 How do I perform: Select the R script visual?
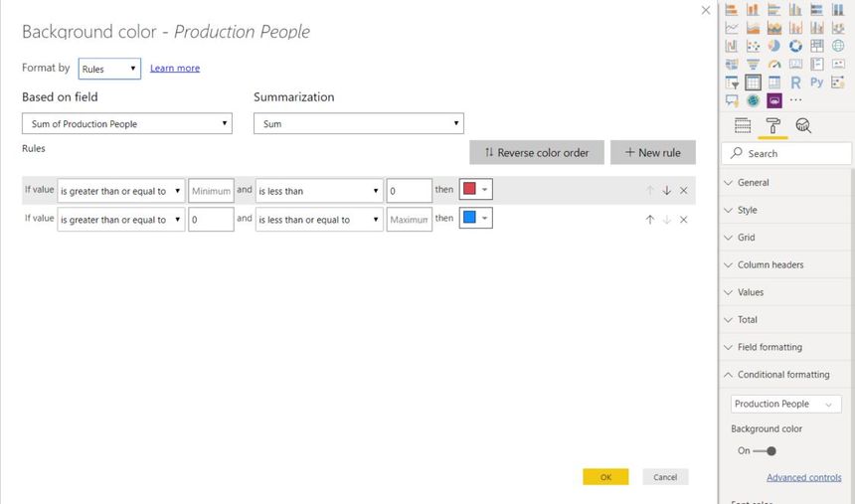(x=795, y=83)
